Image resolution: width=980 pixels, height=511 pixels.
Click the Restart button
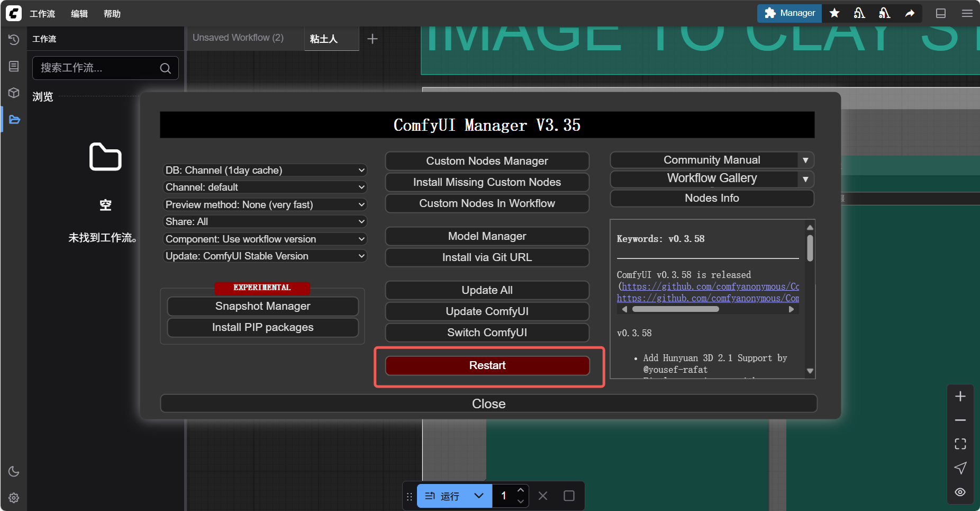click(487, 365)
